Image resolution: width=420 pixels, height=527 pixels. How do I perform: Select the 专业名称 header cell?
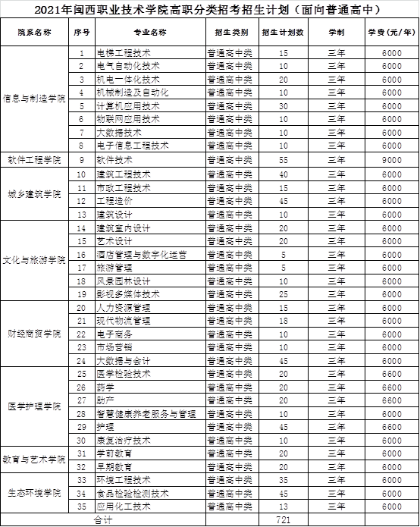click(x=150, y=33)
